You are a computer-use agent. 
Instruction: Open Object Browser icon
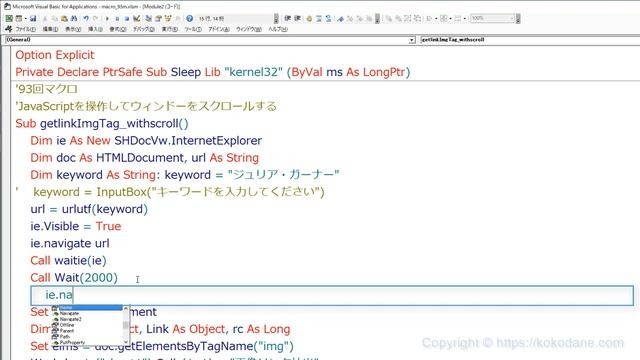click(x=168, y=18)
